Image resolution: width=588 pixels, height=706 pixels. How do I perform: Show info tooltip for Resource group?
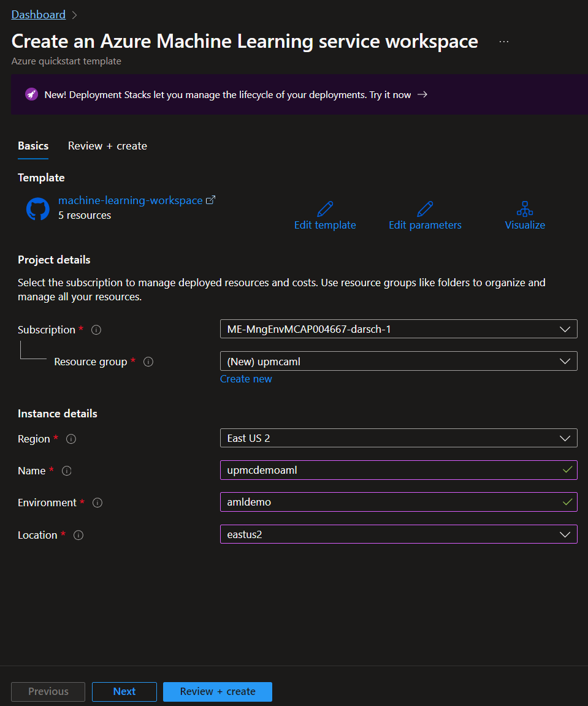(x=148, y=362)
